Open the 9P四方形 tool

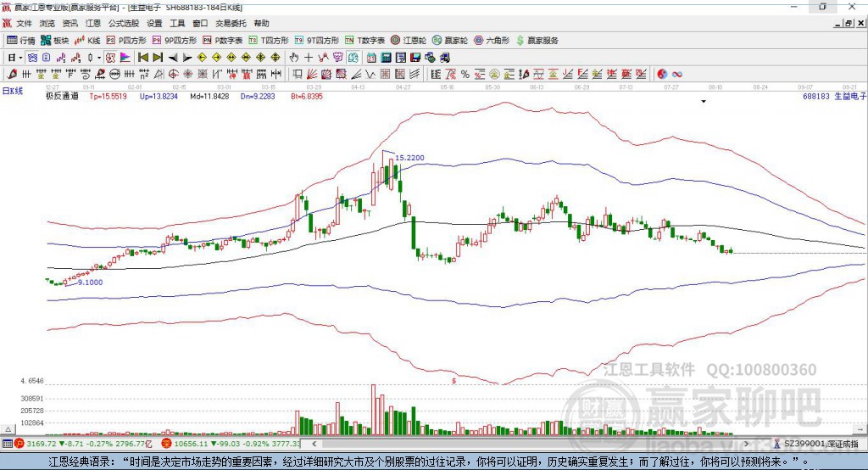pos(175,41)
